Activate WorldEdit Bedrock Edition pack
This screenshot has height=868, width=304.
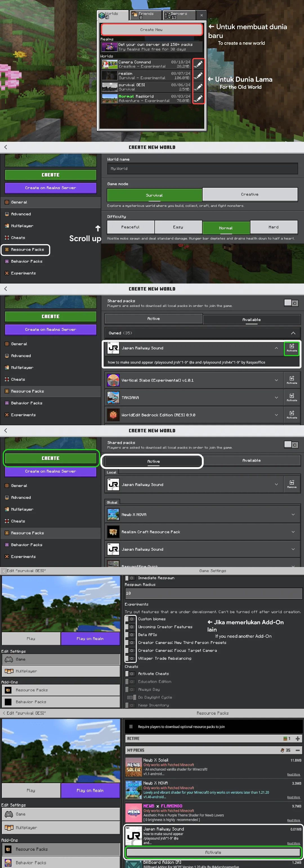(x=292, y=415)
